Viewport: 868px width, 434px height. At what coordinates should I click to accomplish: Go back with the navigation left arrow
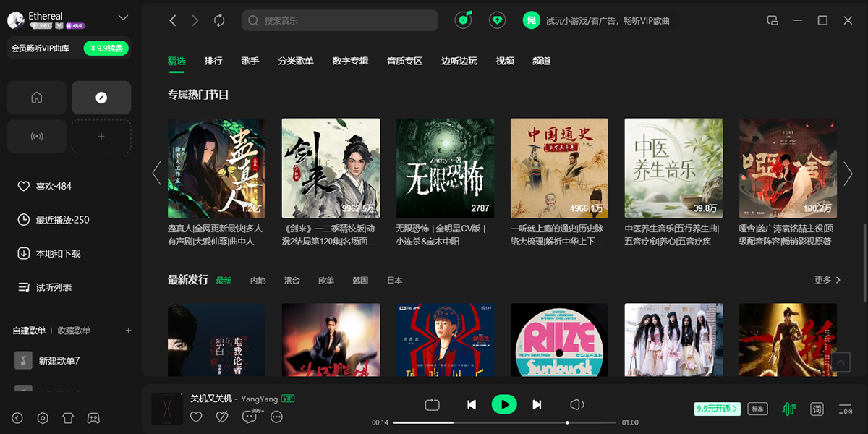click(173, 20)
